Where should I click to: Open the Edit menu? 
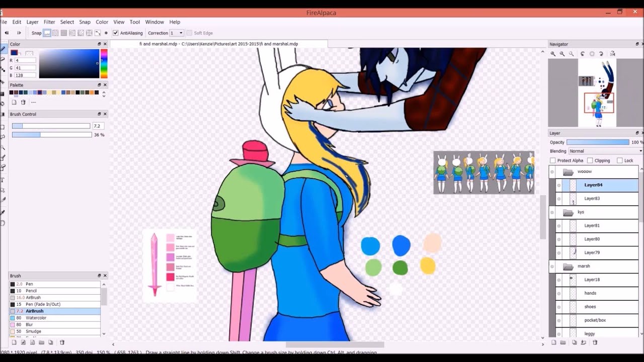[17, 22]
